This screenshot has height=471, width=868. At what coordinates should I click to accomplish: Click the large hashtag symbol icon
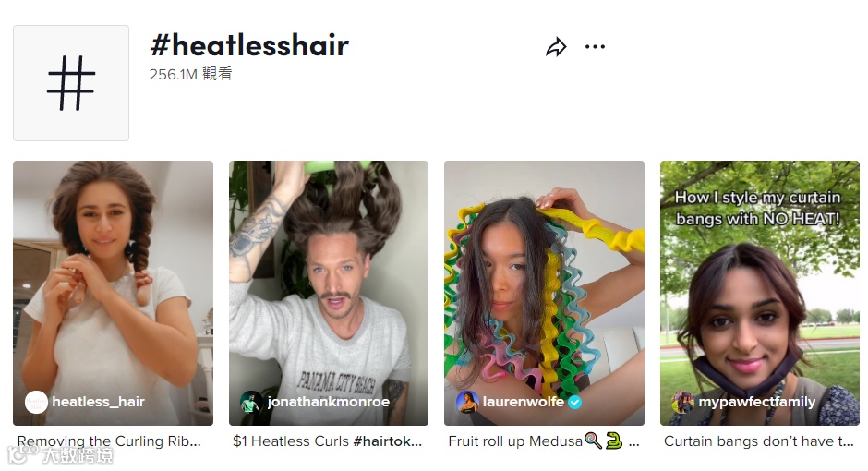(71, 83)
